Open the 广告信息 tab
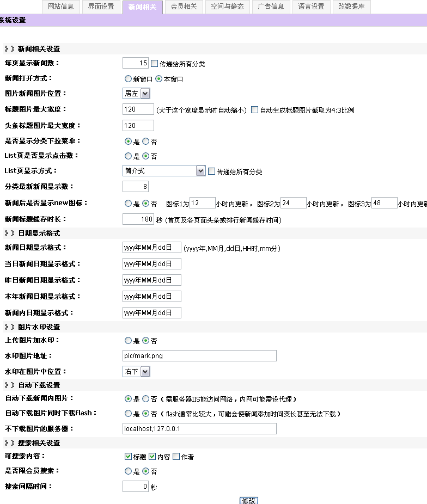The height and width of the screenshot is (504, 427). [271, 7]
